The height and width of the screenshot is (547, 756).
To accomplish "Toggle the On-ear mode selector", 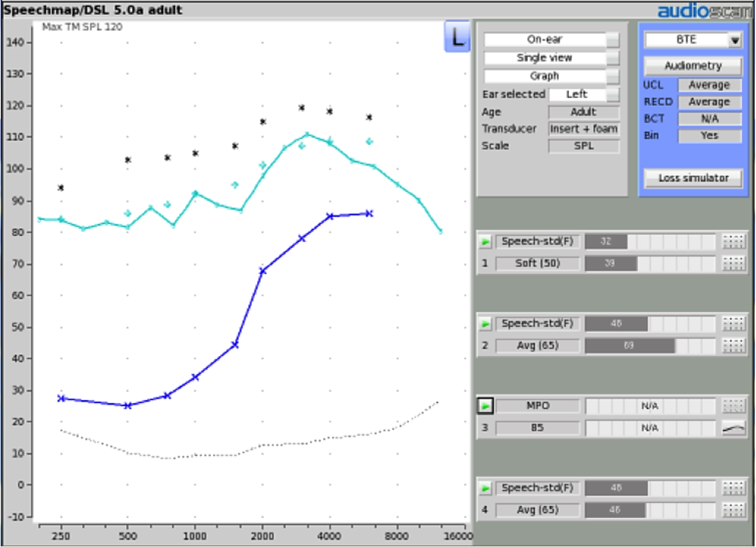I will [x=551, y=40].
